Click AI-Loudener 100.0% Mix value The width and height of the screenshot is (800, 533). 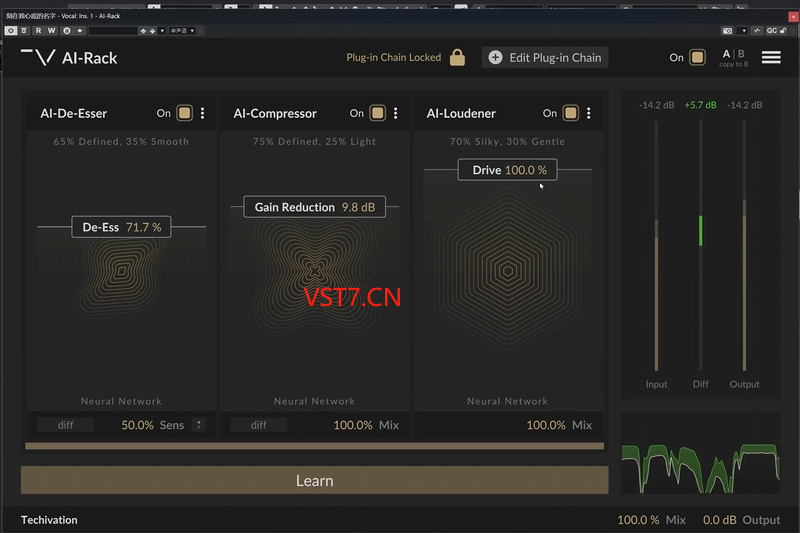pos(546,425)
